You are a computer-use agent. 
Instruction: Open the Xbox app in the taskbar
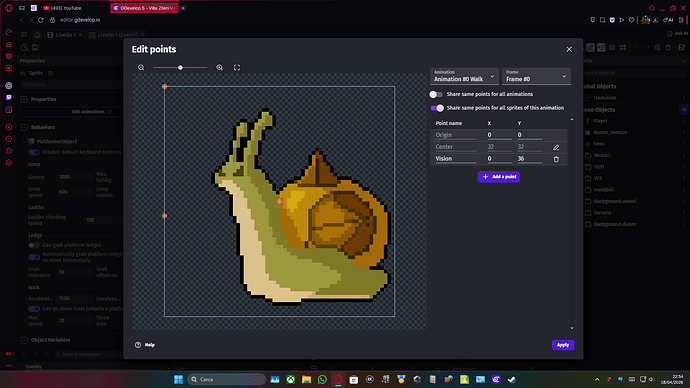tap(290, 379)
